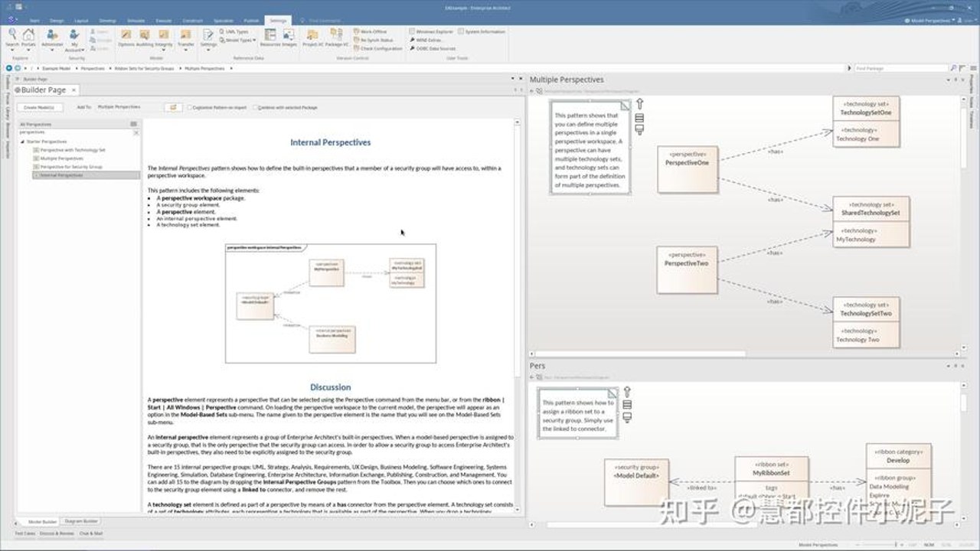Click the Transfer icon

point(186,37)
